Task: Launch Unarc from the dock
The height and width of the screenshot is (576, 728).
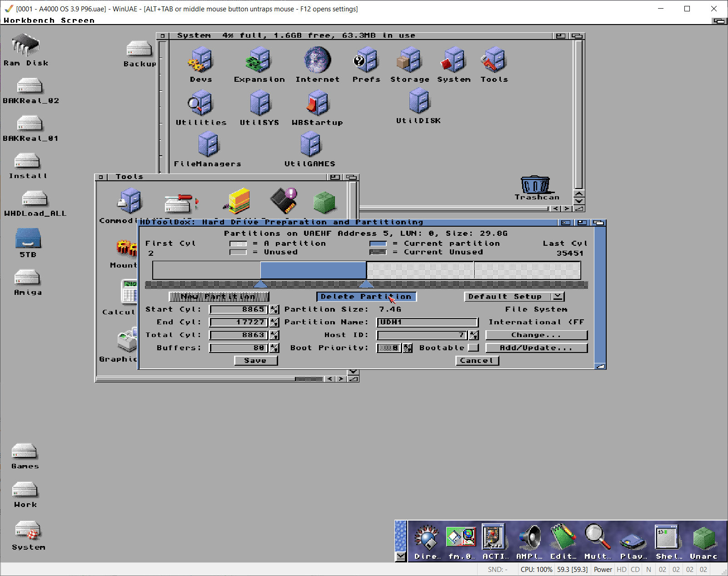Action: coord(704,537)
